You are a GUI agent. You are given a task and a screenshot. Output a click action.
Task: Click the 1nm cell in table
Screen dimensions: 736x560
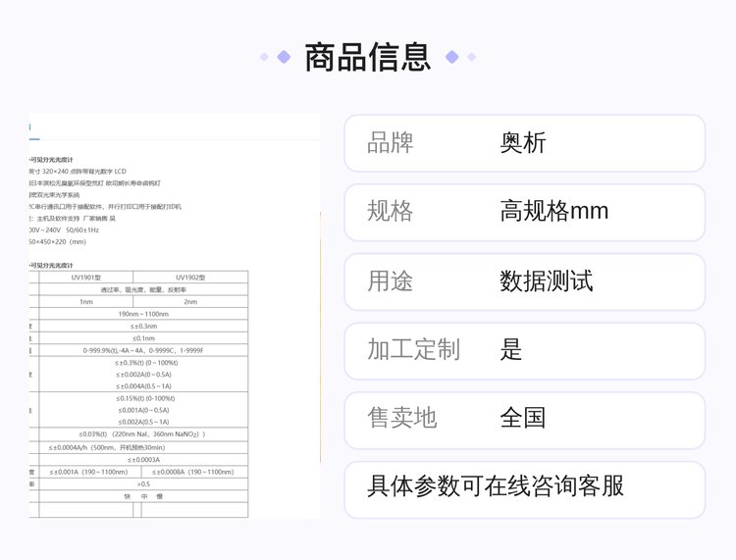tap(86, 302)
